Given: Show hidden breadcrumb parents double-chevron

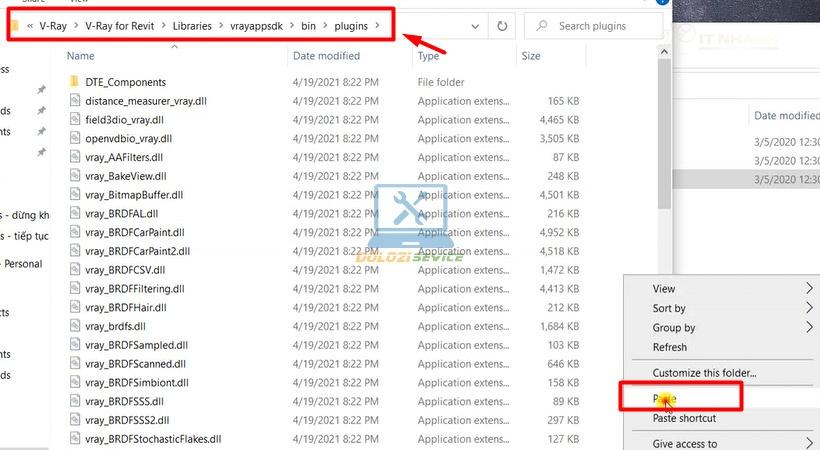Looking at the screenshot, I should click(x=30, y=26).
